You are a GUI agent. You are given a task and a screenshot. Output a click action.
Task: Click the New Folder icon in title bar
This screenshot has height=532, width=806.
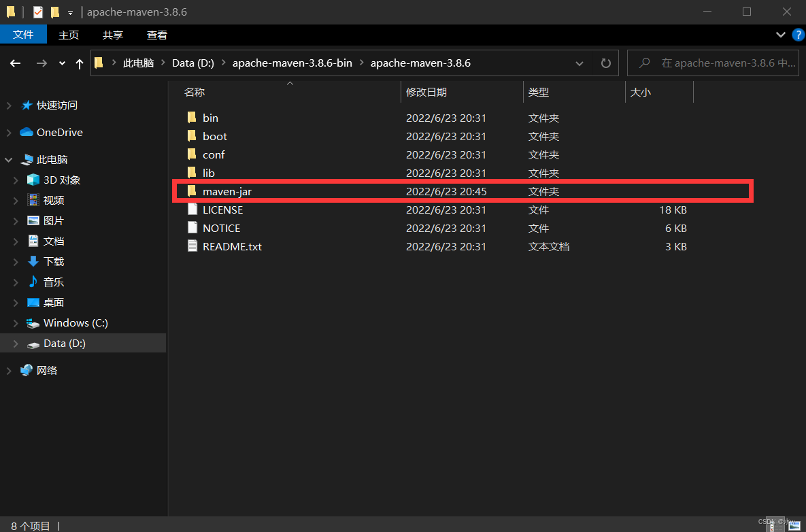pos(55,12)
